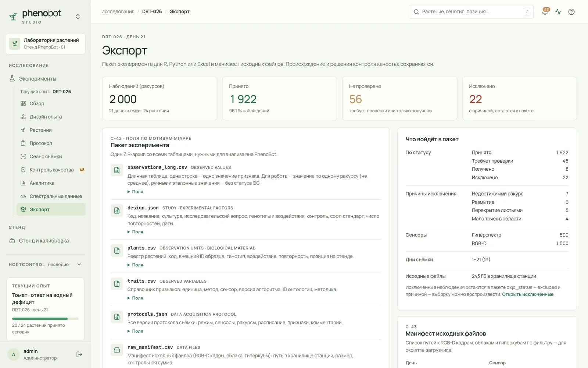
Task: Open Эксперименты in the sidebar
Action: 46,78
